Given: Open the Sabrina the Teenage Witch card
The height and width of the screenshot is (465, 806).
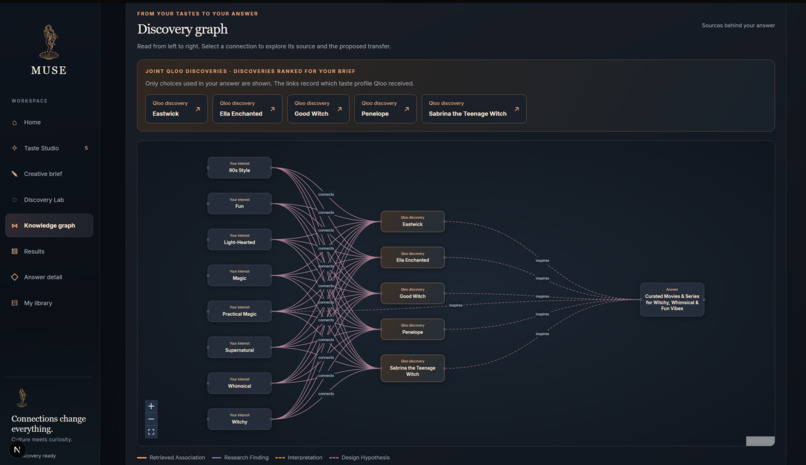Looking at the screenshot, I should 474,108.
